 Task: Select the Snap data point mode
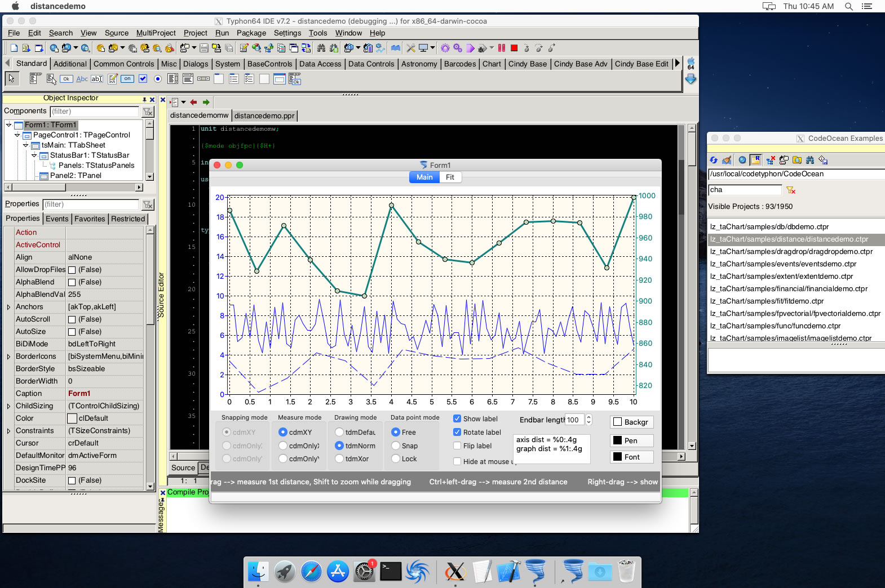[396, 446]
